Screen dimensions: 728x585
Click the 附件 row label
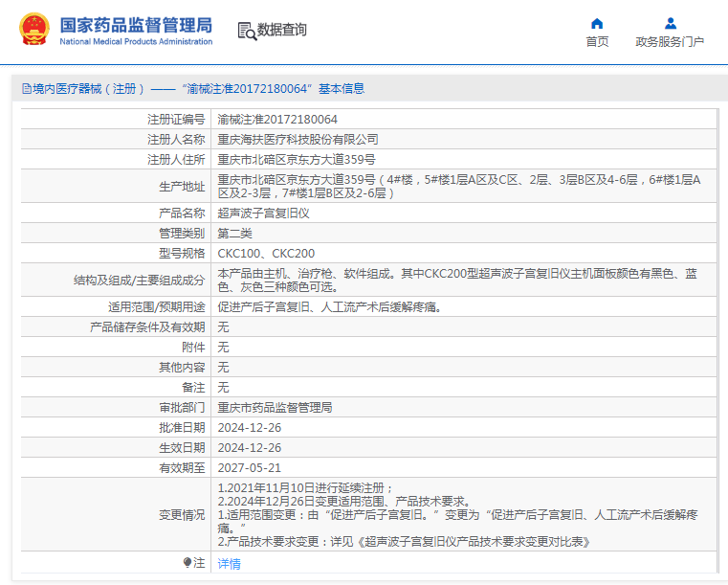tap(193, 348)
